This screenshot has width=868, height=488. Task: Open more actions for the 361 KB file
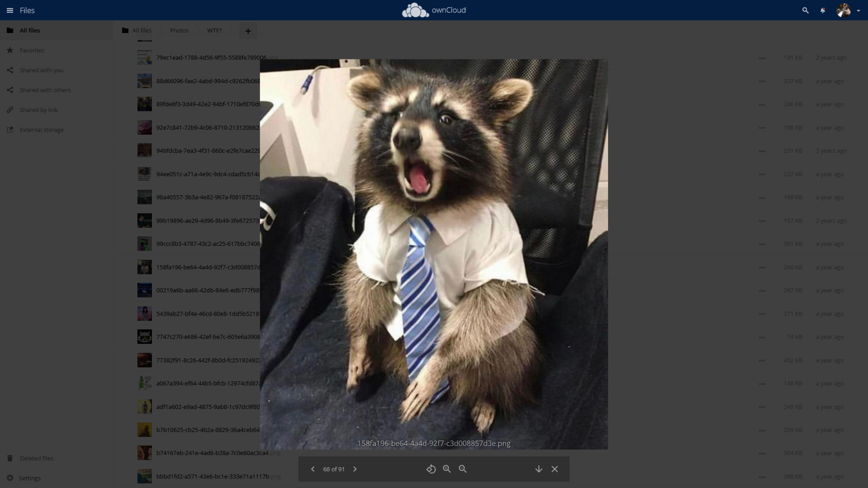tap(762, 244)
